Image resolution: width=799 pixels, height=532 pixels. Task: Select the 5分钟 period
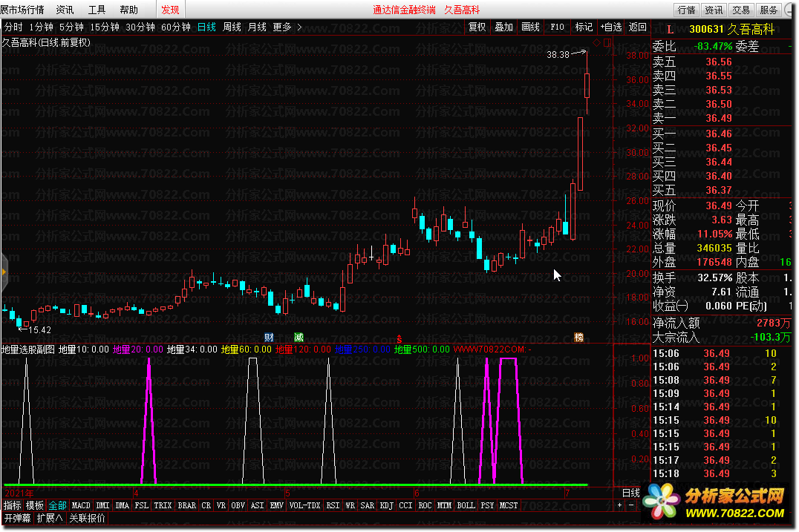pos(71,27)
